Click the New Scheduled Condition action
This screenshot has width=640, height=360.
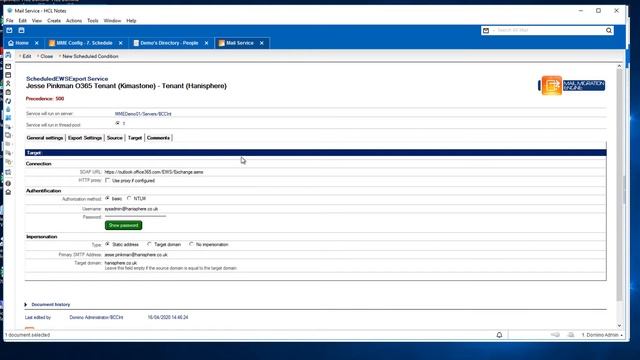coord(89,56)
